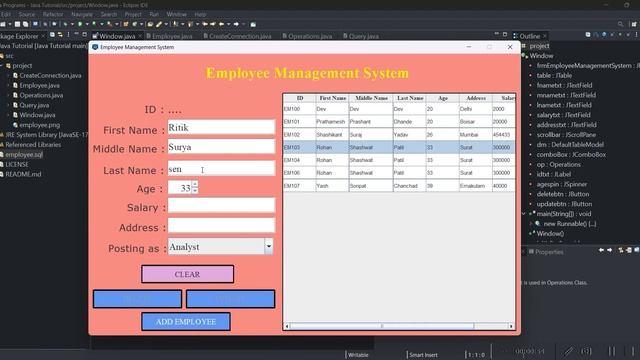Click the Back navigation arrow in toolbar
640x360 pixels.
[x=222, y=24]
